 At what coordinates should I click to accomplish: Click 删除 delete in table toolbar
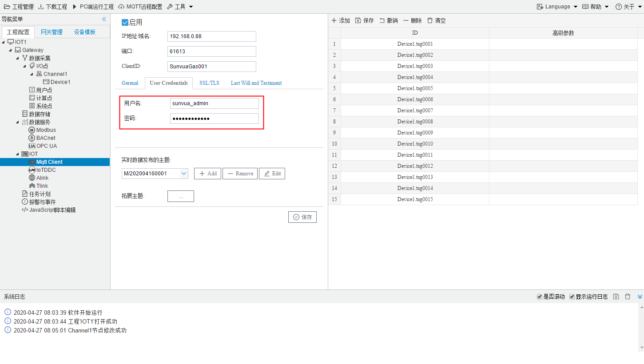pyautogui.click(x=413, y=20)
